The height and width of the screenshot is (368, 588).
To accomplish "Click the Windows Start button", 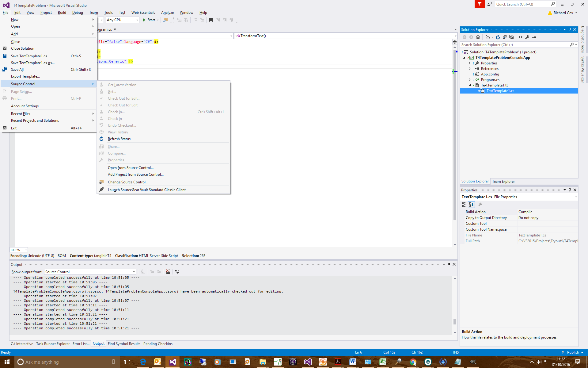I will (7, 362).
